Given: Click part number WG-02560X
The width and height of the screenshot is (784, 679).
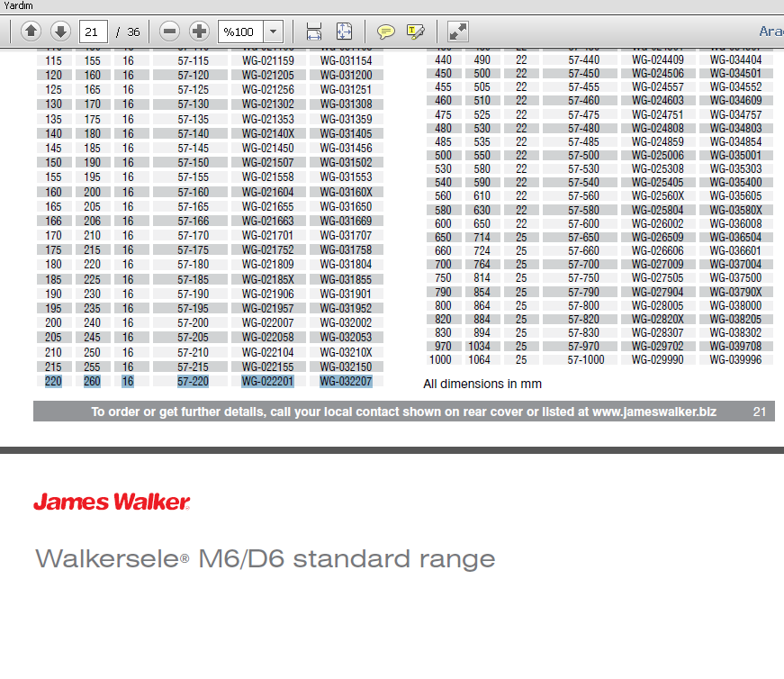Looking at the screenshot, I should tap(657, 195).
